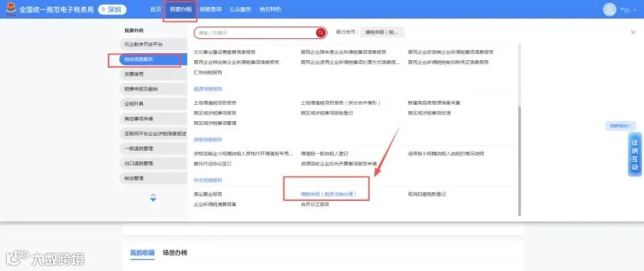Image resolution: width=644 pixels, height=271 pixels.
Task: Select 互联网平台企业涉税信息报送 in the sidebar
Action: click(153, 134)
